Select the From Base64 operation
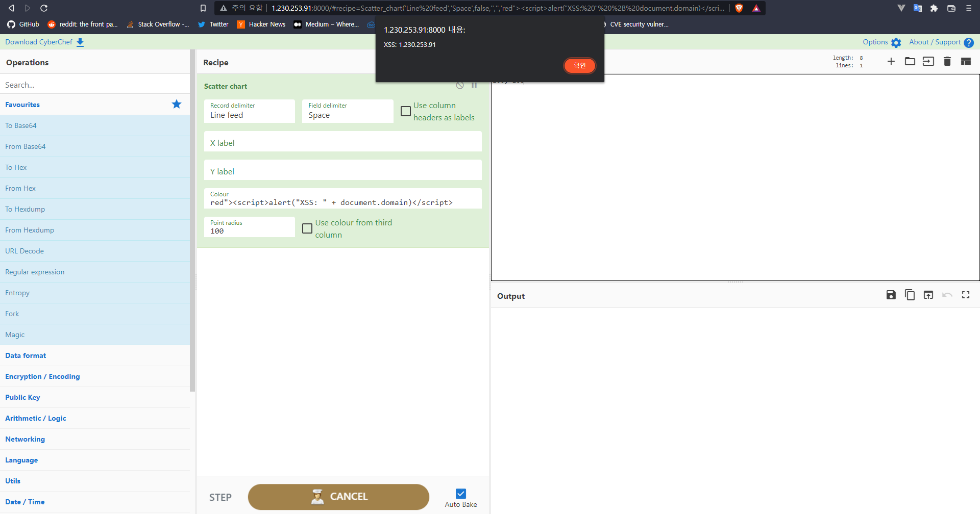980x514 pixels. click(x=95, y=146)
